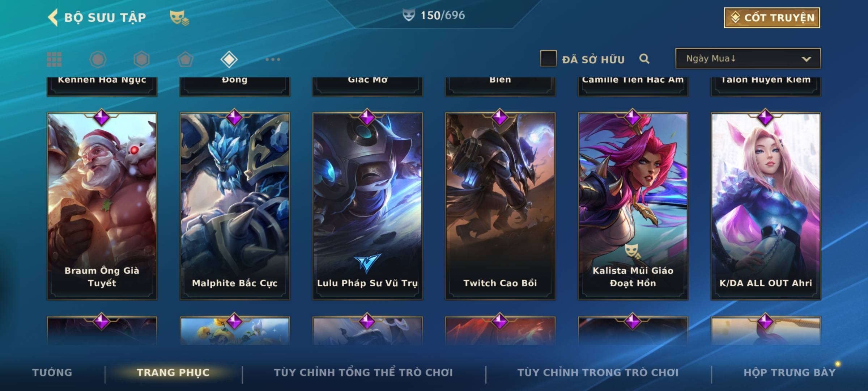Viewport: 868px width, 391px height.
Task: Open the skin search magnifier
Action: point(644,59)
